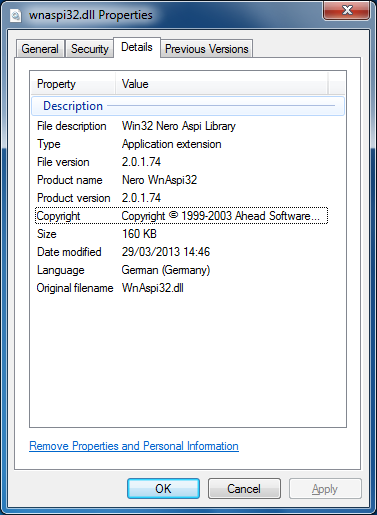Open Remove Properties and Personal Information link

click(134, 446)
